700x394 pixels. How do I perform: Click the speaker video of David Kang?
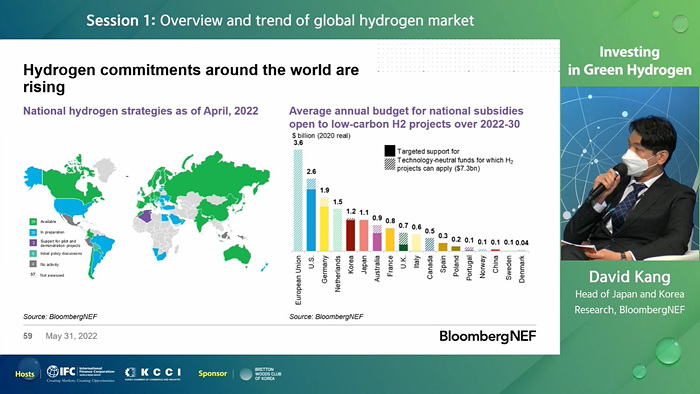pyautogui.click(x=629, y=174)
